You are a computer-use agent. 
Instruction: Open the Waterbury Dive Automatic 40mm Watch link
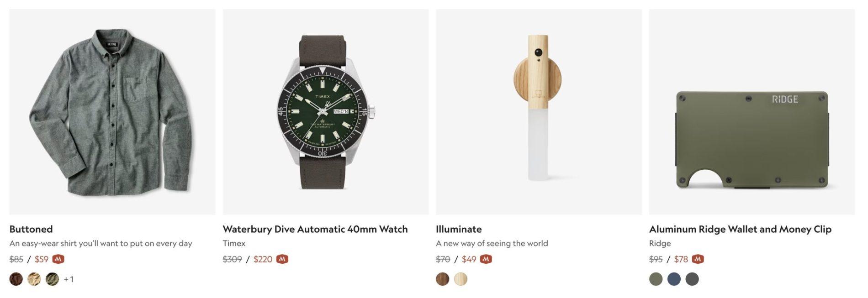(315, 229)
